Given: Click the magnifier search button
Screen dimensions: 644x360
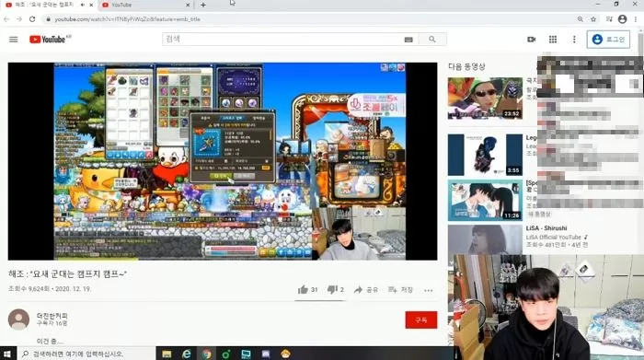Looking at the screenshot, I should tap(432, 39).
